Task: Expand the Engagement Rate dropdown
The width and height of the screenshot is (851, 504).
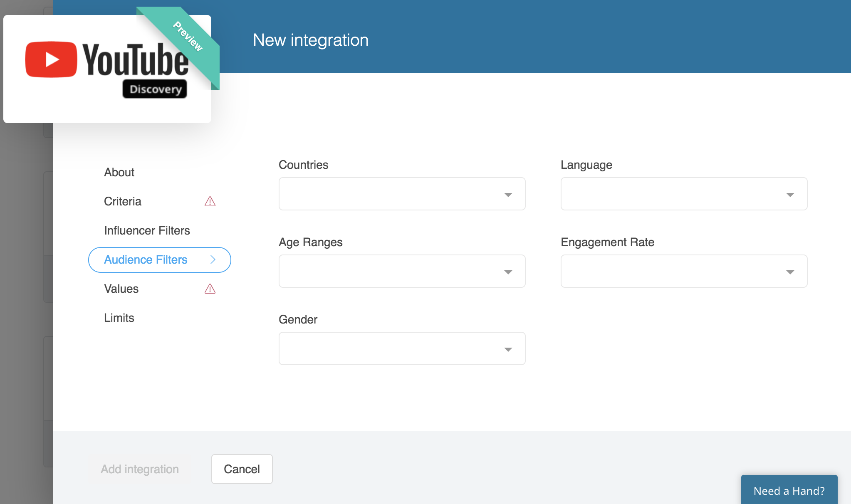Action: click(x=684, y=271)
